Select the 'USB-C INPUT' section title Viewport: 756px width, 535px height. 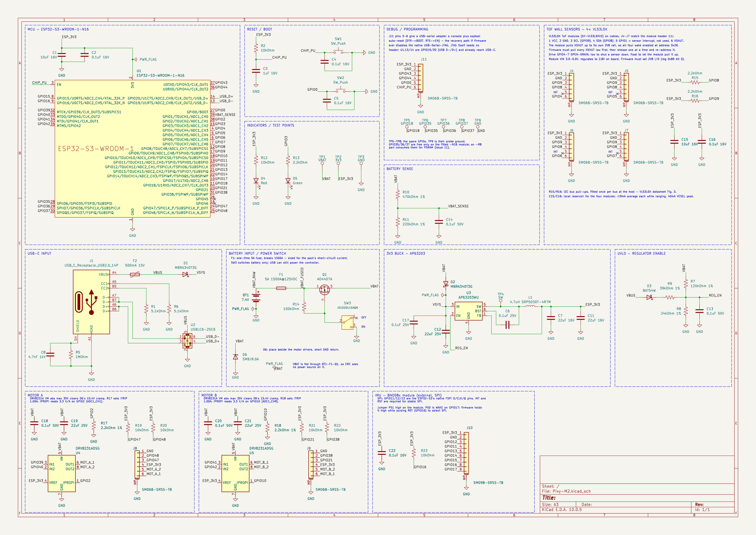pyautogui.click(x=39, y=253)
